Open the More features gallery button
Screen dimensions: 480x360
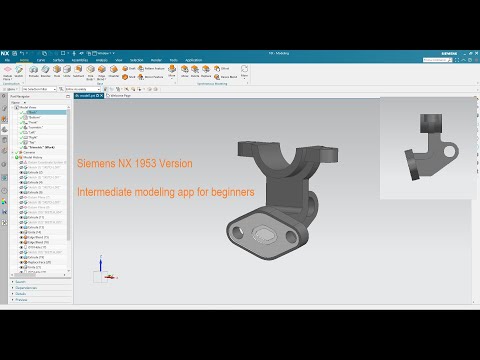click(172, 72)
